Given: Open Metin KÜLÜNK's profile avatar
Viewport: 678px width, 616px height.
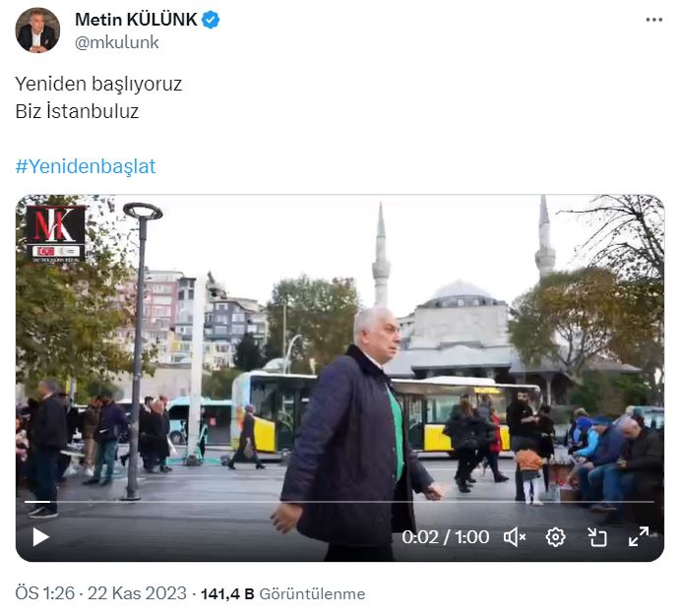Looking at the screenshot, I should pos(37,31).
